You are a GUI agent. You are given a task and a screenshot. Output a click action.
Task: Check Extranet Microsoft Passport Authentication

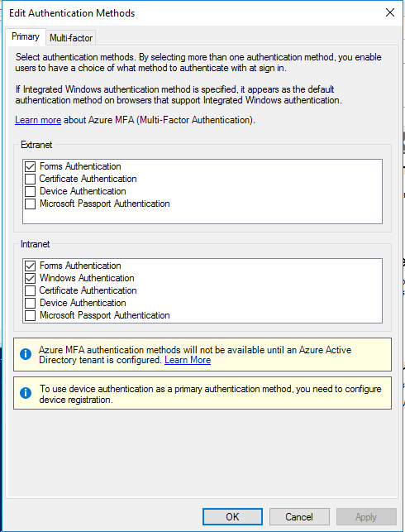click(x=30, y=204)
